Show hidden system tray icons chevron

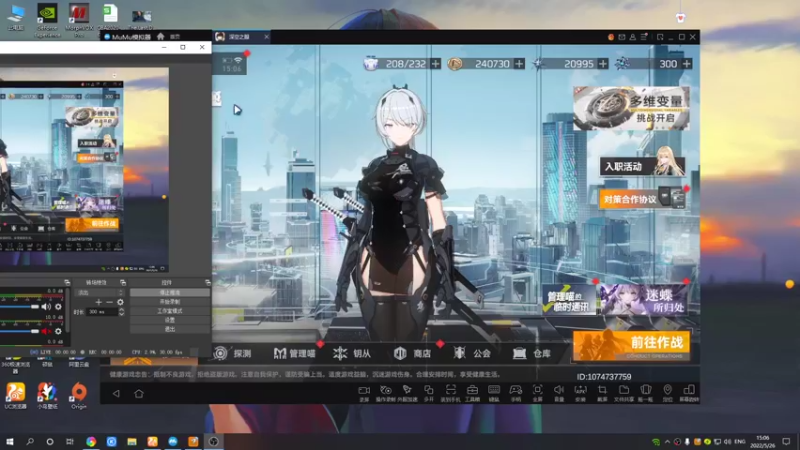click(667, 441)
